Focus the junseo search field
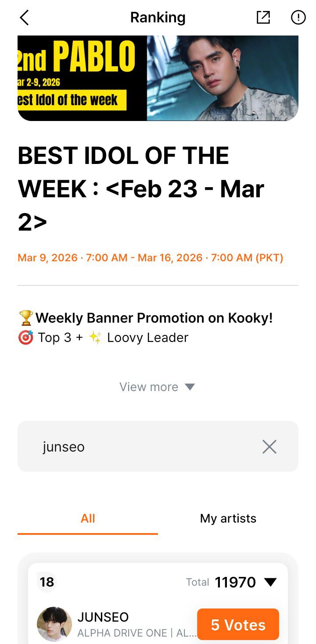The height and width of the screenshot is (644, 316). (145, 447)
